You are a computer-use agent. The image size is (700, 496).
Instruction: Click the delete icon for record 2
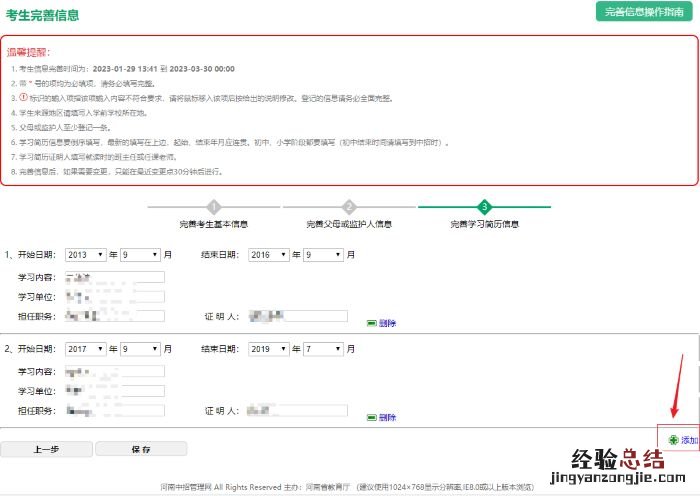372,417
